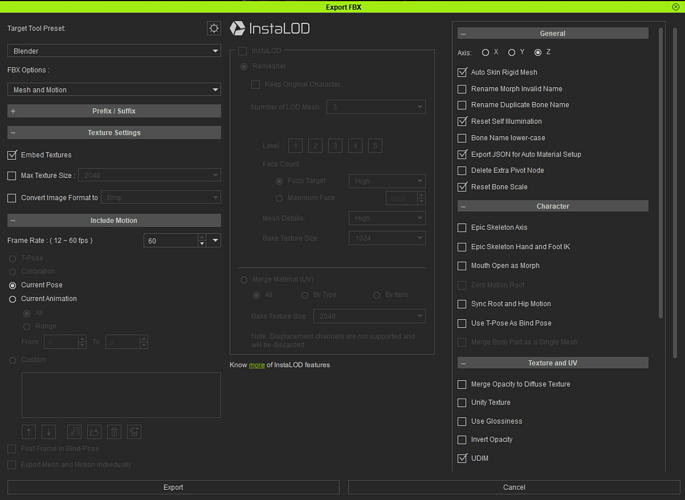Image resolution: width=685 pixels, height=500 pixels.
Task: Collapse the Character section
Action: (553, 206)
